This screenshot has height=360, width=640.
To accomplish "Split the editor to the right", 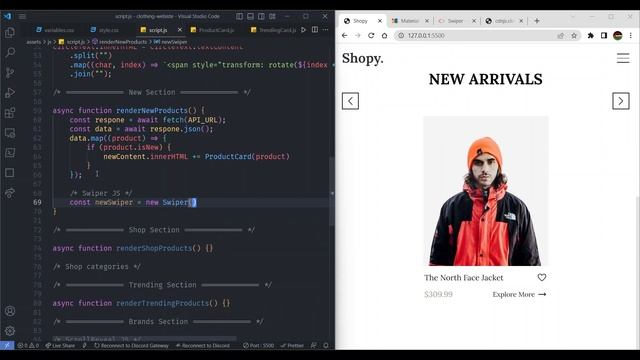I will point(315,30).
